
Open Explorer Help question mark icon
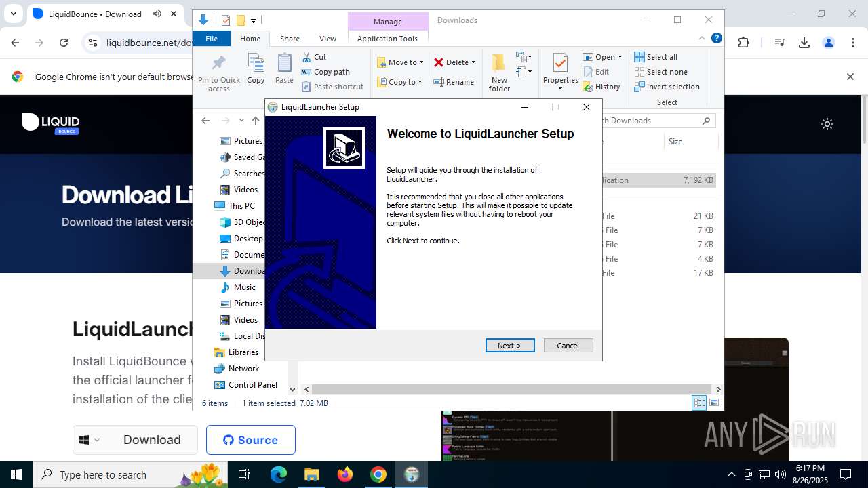[x=716, y=39]
